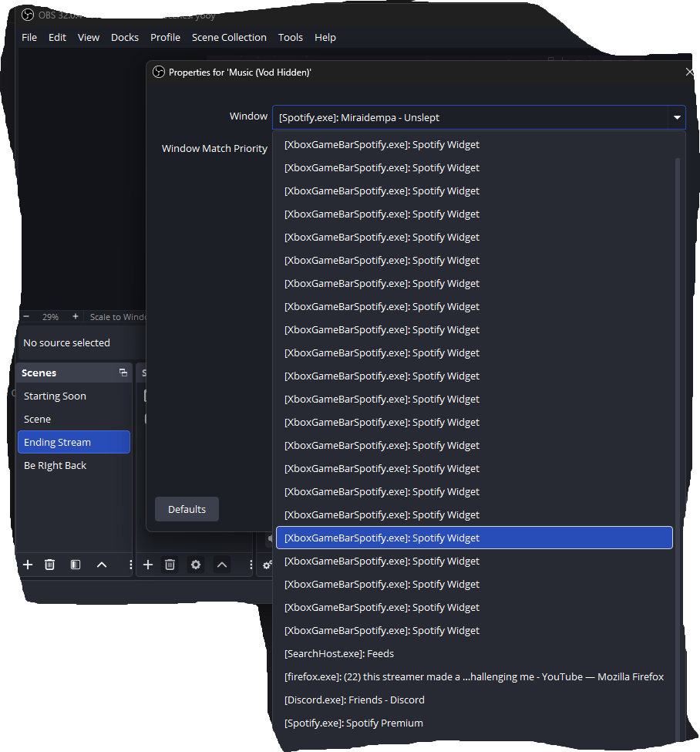Zoom out the preview with minus icon
Image resolution: width=700 pixels, height=752 pixels.
click(x=26, y=316)
